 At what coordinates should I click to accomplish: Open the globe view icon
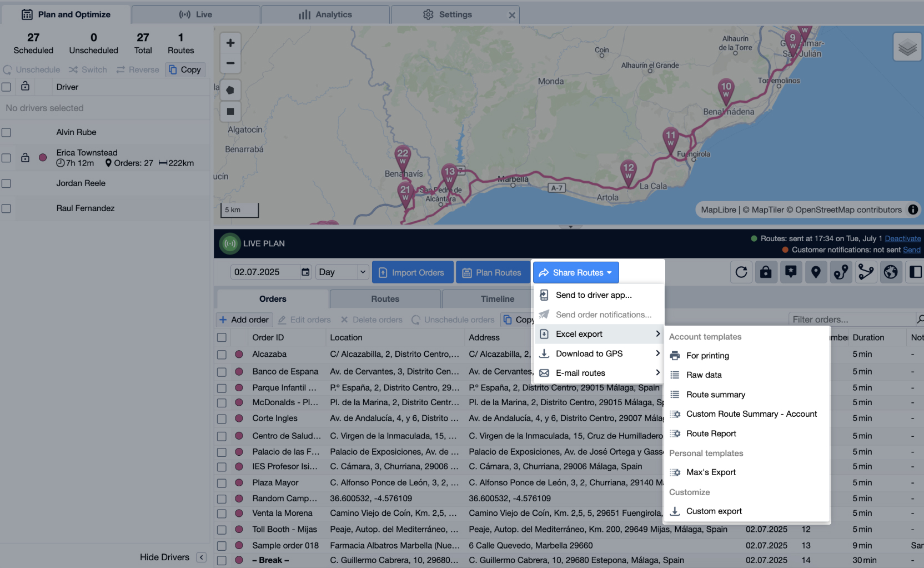[x=891, y=272]
